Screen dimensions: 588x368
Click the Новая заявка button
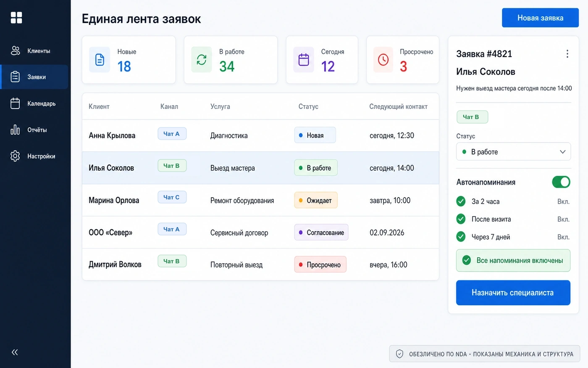(x=540, y=18)
